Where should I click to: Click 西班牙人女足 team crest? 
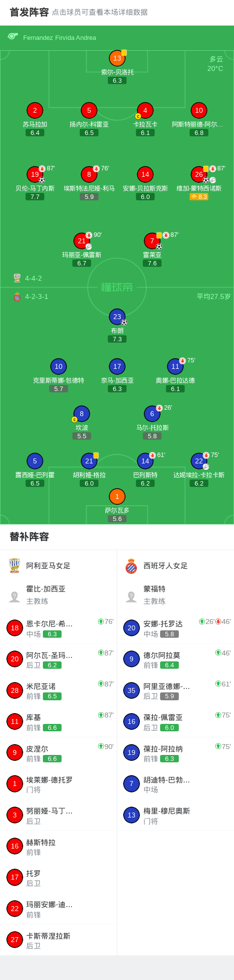click(x=131, y=565)
